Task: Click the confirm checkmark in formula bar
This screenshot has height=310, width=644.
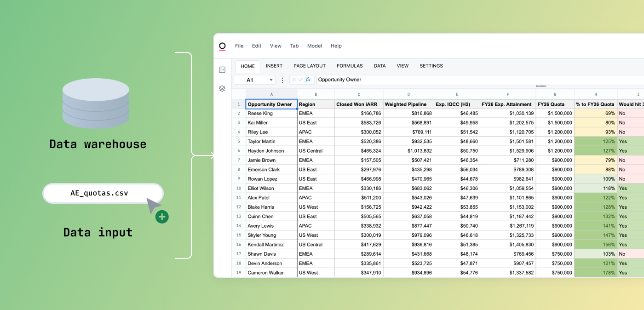Action: (301, 80)
